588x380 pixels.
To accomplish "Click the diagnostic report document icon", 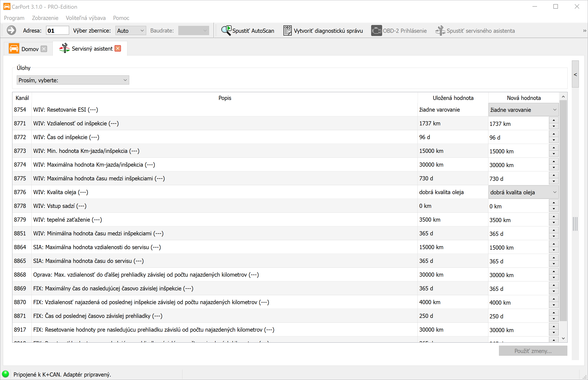I will click(x=287, y=31).
